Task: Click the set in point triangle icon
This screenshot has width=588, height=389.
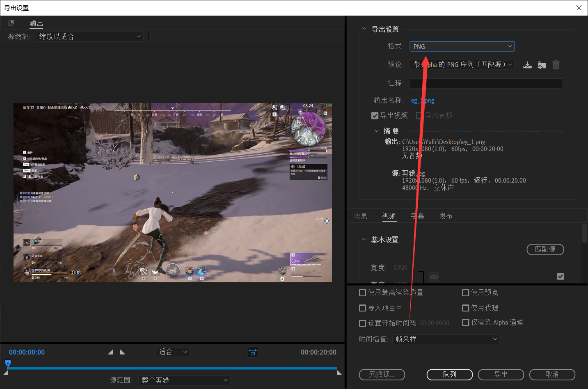Action: [110, 352]
